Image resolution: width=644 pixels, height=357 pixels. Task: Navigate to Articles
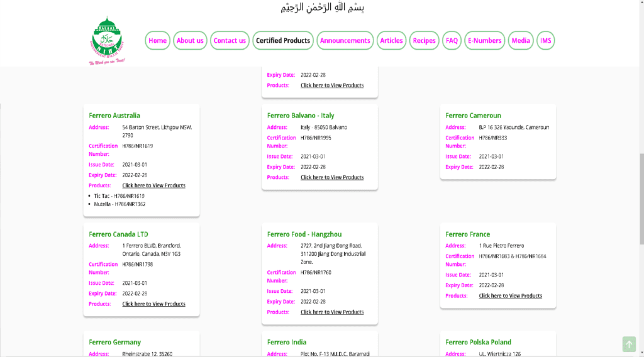click(x=391, y=41)
